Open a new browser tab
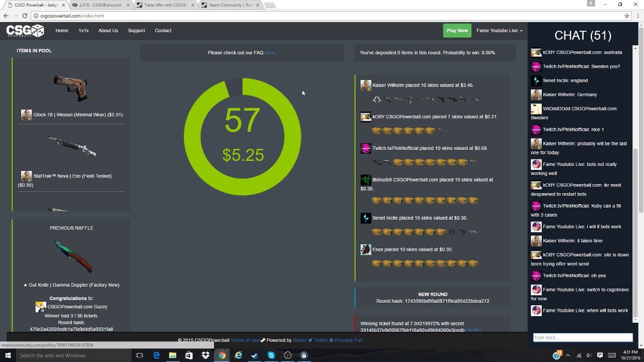This screenshot has width=644, height=362. (x=270, y=5)
